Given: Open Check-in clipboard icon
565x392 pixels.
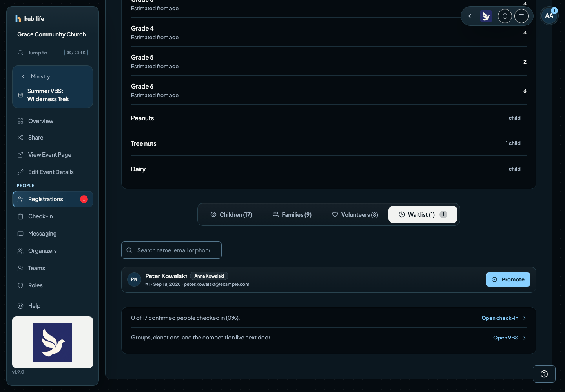Looking at the screenshot, I should [x=20, y=216].
